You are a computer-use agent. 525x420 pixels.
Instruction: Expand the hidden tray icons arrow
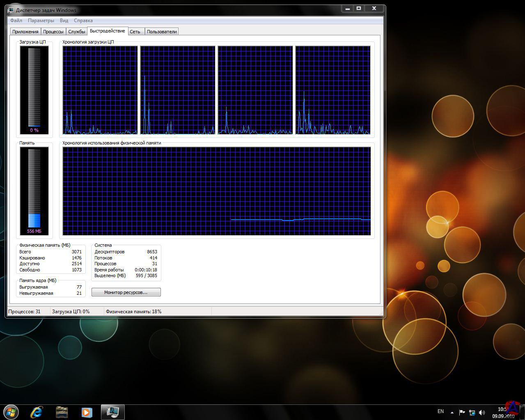(x=452, y=413)
